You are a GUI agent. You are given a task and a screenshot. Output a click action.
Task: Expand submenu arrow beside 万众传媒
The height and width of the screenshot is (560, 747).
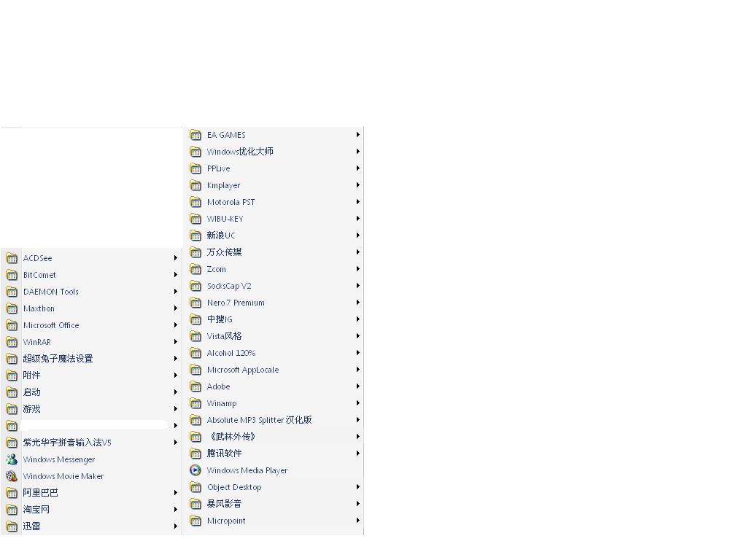point(357,252)
